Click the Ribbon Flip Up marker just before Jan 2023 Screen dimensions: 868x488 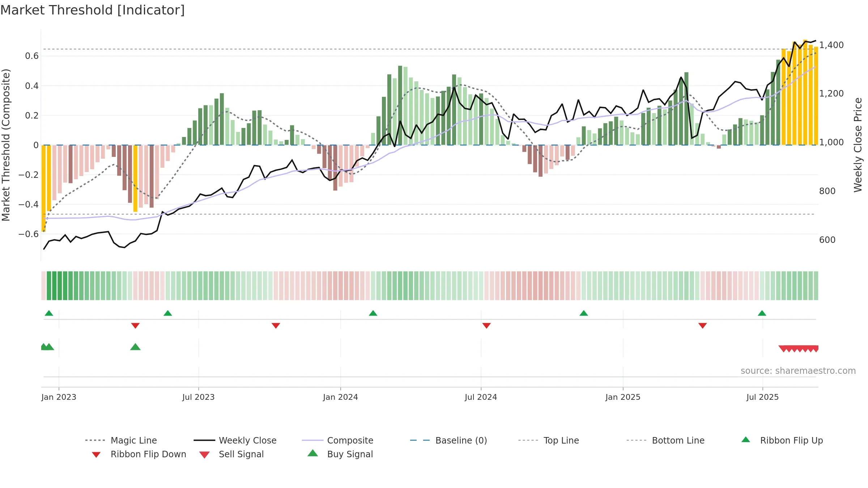coord(49,313)
